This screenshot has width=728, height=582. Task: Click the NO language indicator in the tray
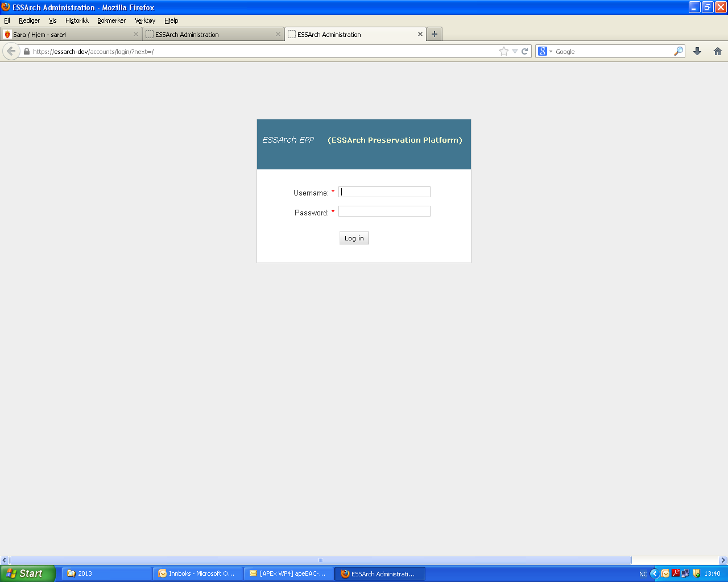tap(643, 574)
